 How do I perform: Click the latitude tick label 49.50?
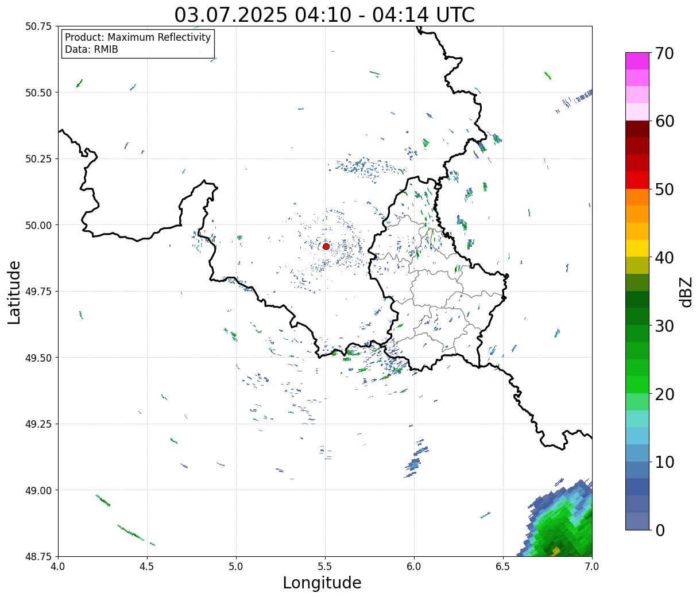coord(38,358)
